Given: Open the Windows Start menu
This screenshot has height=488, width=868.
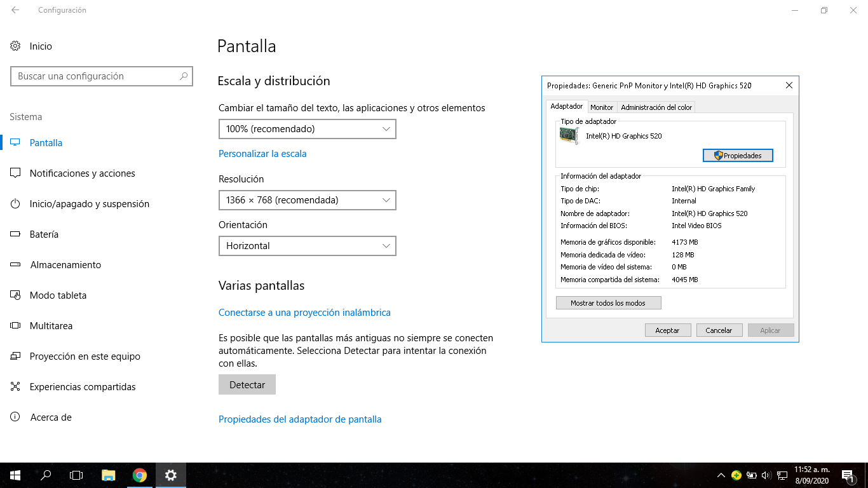Looking at the screenshot, I should click(x=15, y=475).
